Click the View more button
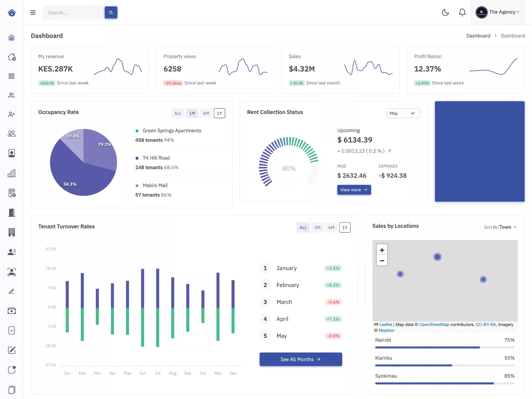 pyautogui.click(x=354, y=190)
